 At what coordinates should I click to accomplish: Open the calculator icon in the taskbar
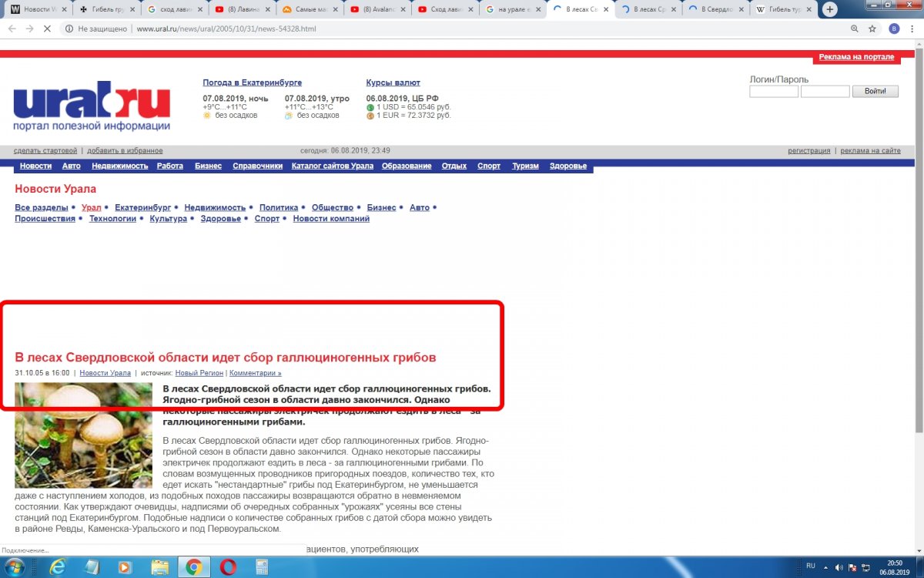tap(263, 568)
